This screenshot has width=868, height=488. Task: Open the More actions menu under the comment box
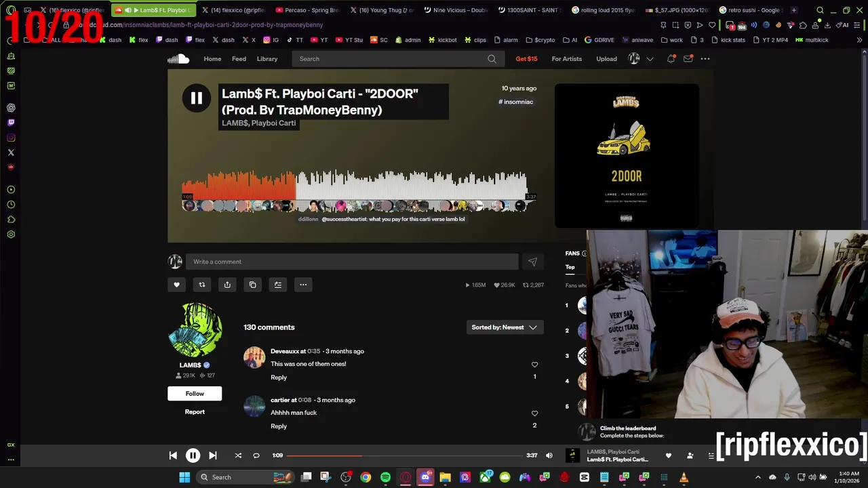(x=303, y=285)
